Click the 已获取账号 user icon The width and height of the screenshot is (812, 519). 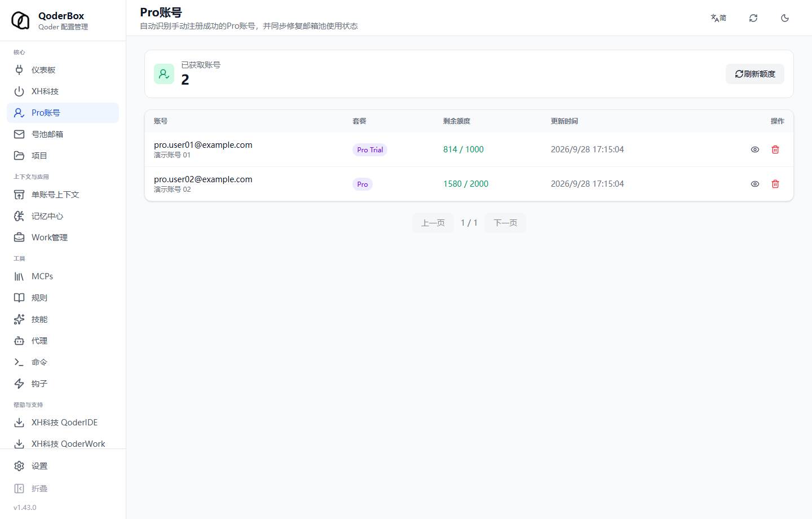(164, 74)
